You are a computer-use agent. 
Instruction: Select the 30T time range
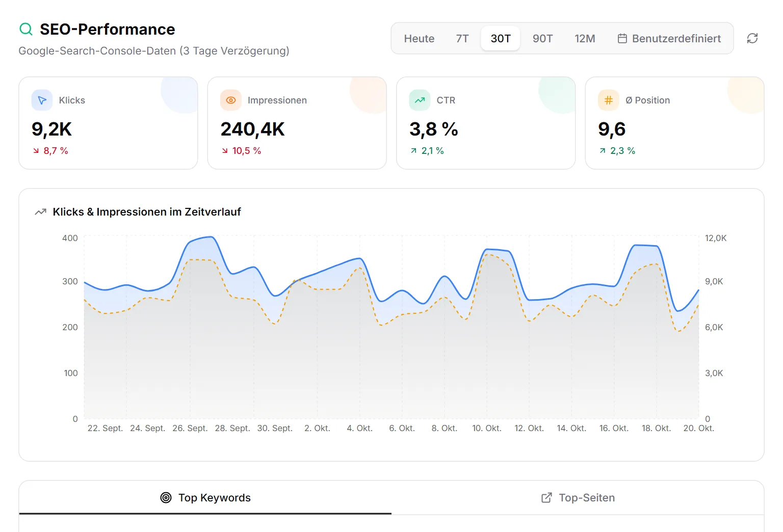click(501, 38)
